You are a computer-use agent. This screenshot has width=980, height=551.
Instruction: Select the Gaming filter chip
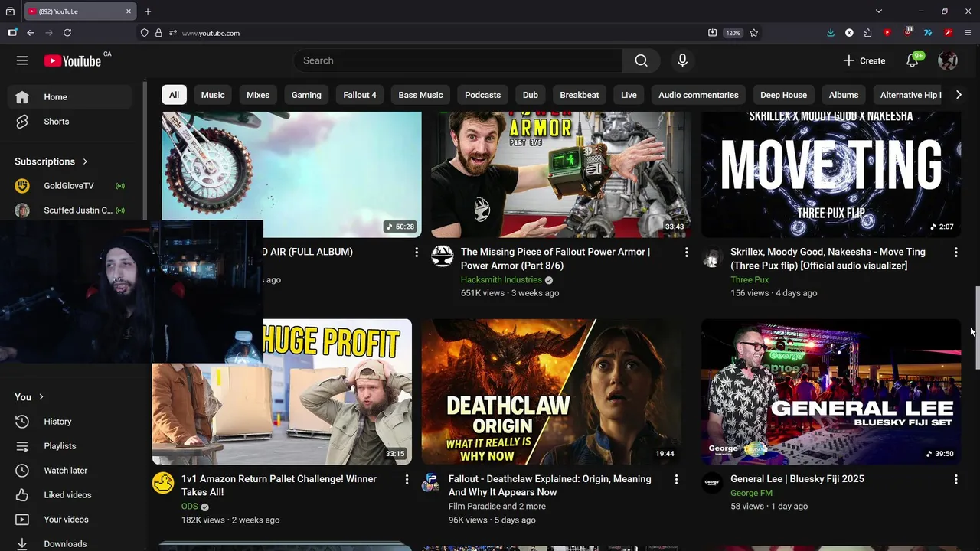tap(306, 95)
